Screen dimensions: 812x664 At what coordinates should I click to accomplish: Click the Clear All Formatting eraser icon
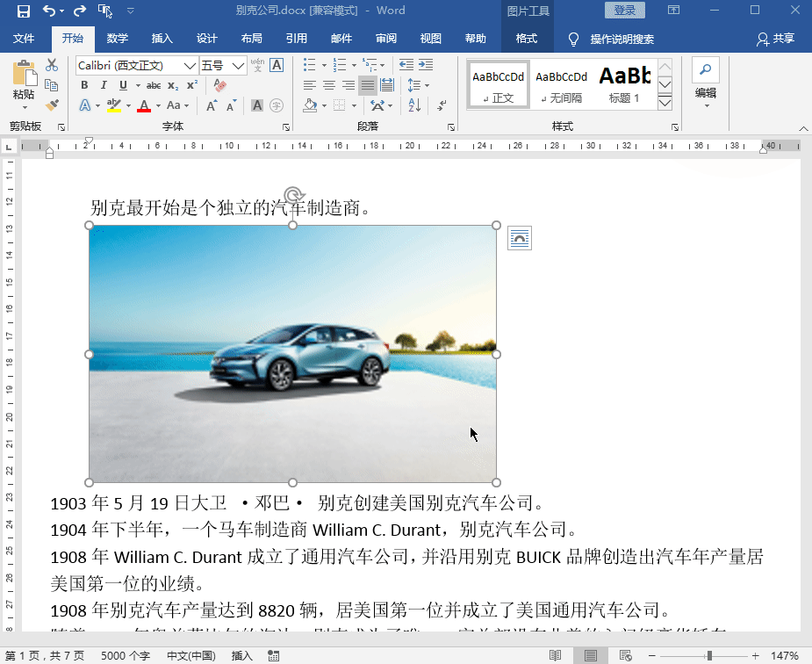(x=219, y=85)
